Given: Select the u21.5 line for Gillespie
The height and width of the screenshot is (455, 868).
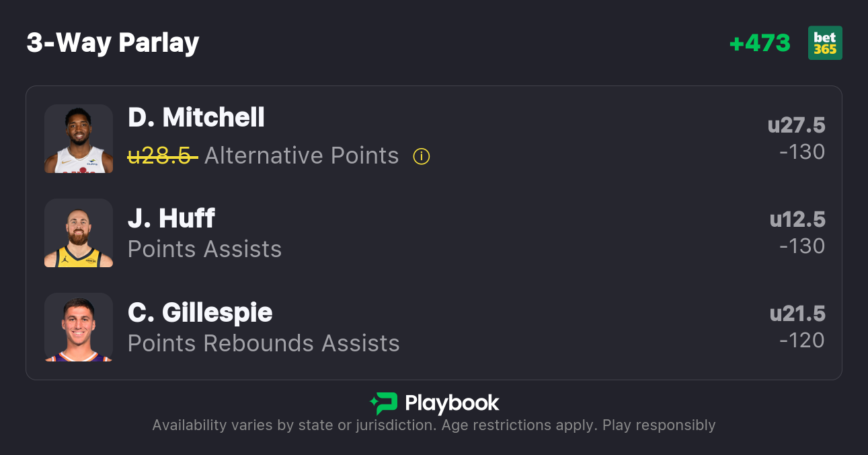Looking at the screenshot, I should point(797,314).
